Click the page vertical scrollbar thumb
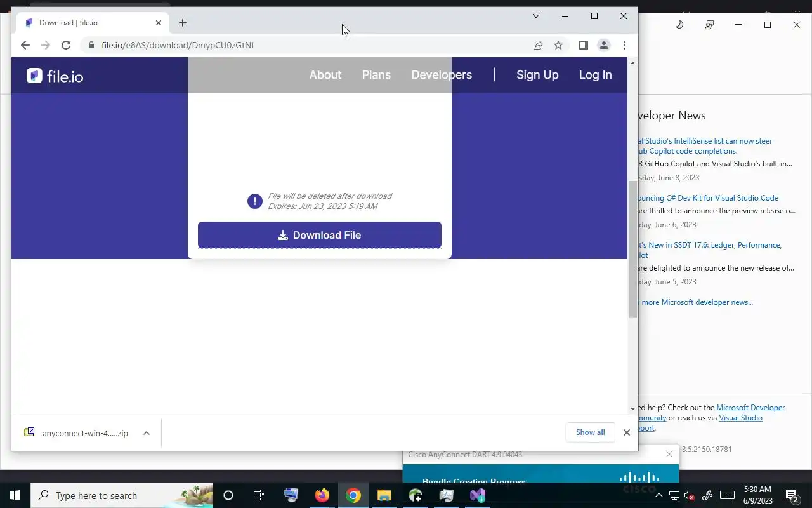This screenshot has width=812, height=508. coord(632,249)
